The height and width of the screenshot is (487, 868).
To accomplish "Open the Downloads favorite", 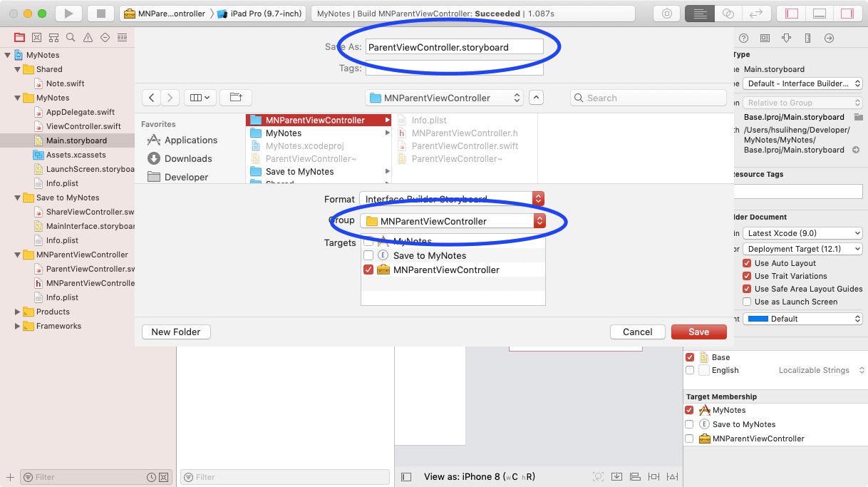I will pyautogui.click(x=180, y=158).
